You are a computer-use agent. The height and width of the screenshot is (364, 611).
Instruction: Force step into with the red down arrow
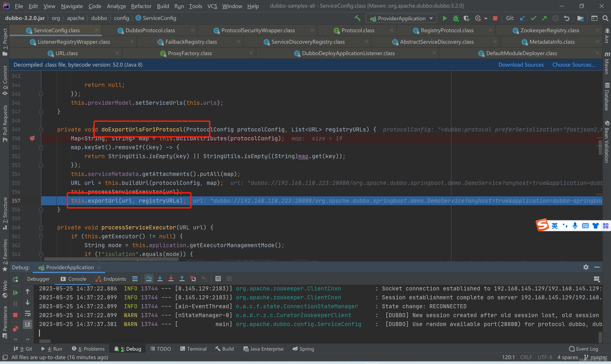171,279
